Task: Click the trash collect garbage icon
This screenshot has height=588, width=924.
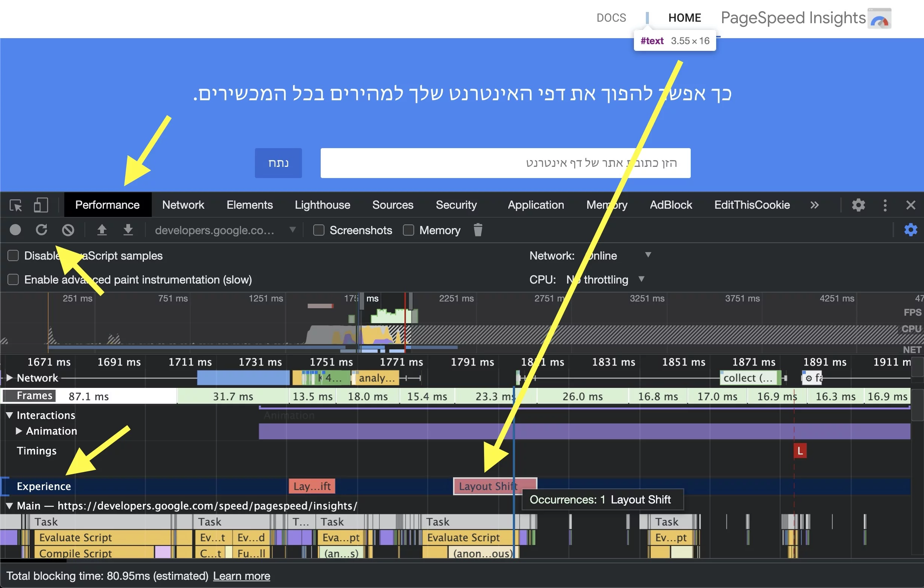Action: coord(478,230)
